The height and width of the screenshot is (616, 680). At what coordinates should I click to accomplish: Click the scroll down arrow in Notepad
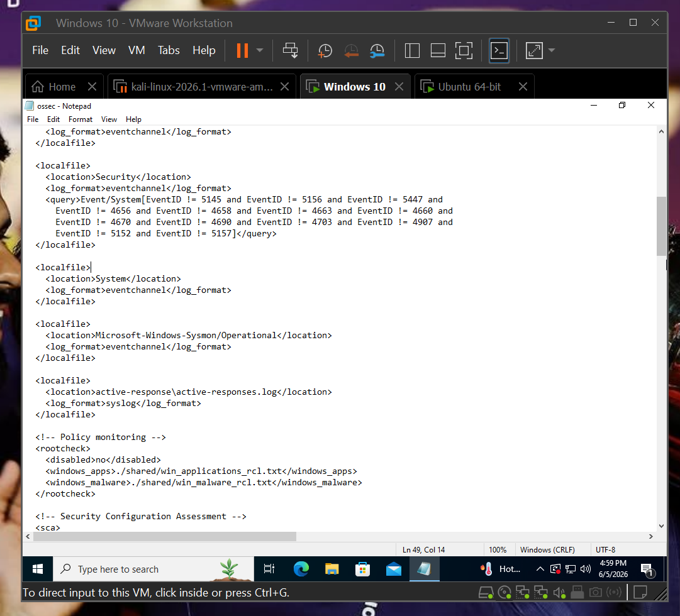click(661, 526)
